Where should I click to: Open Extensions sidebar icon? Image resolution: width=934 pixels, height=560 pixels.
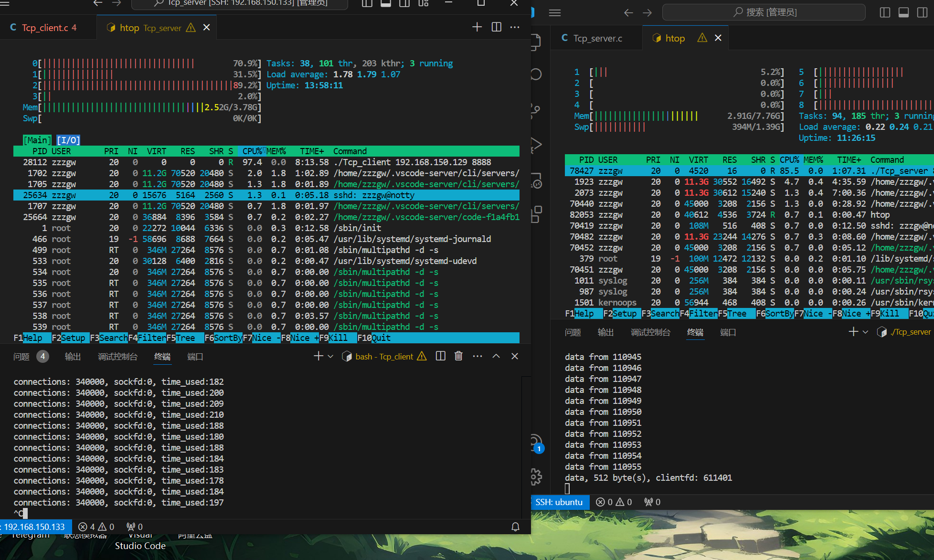(536, 214)
